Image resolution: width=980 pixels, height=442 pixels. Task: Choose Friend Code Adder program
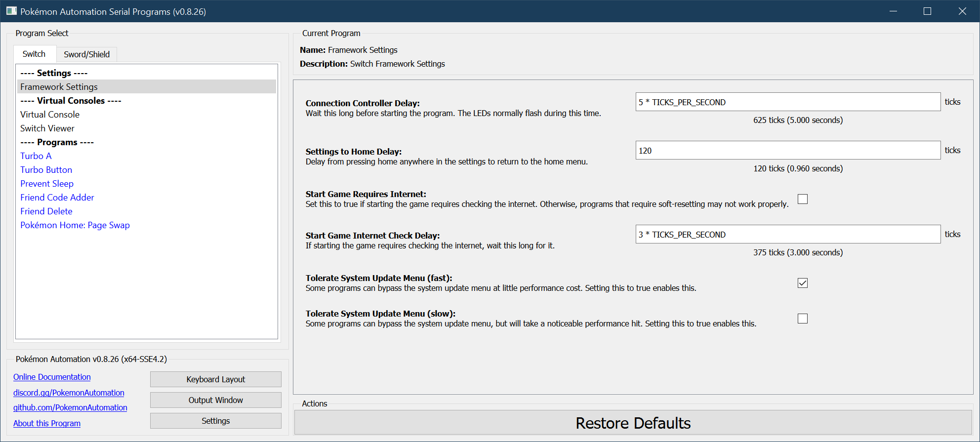pos(57,198)
